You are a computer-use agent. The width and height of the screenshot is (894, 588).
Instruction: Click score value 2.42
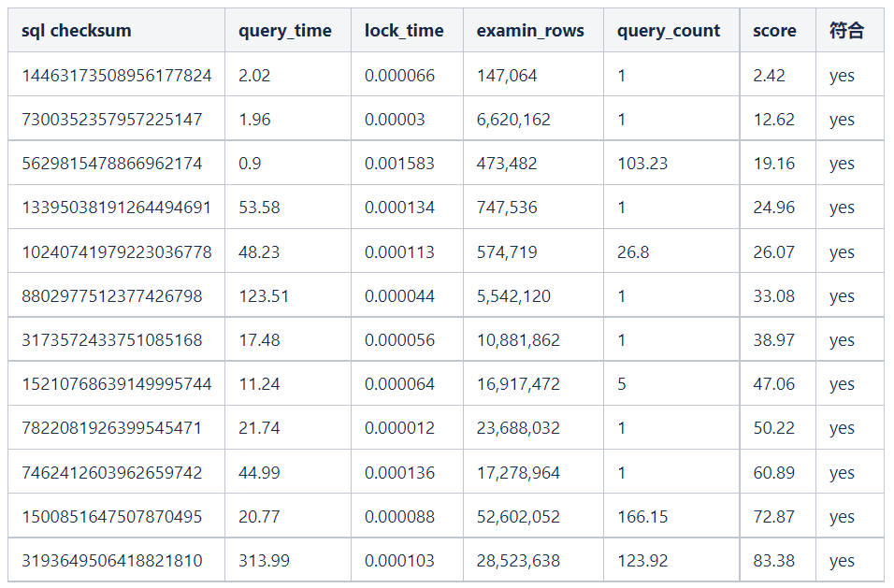click(769, 75)
